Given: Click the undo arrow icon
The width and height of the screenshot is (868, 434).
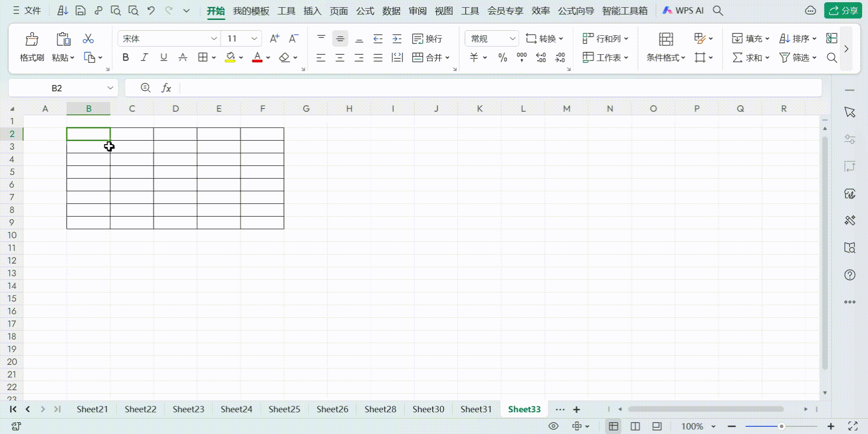Looking at the screenshot, I should (x=151, y=10).
